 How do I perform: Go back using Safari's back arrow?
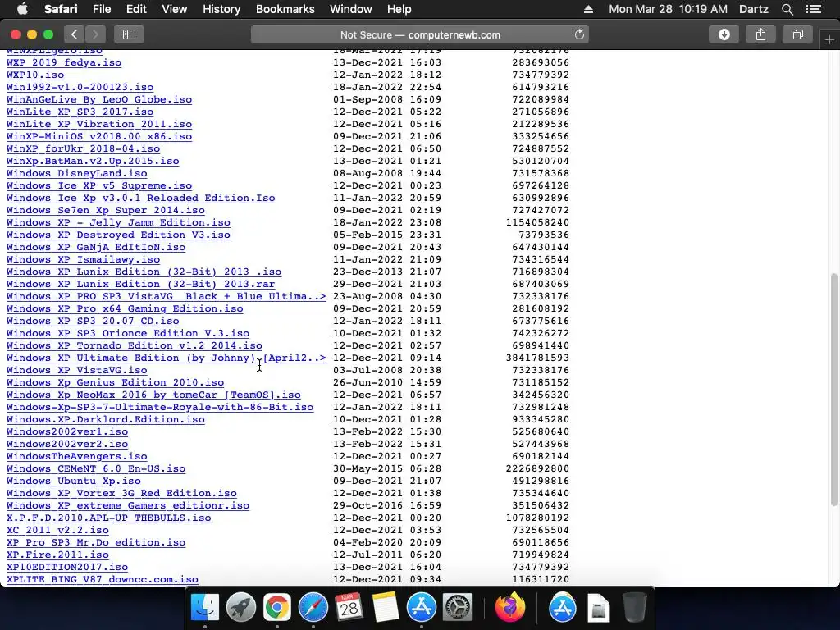tap(75, 34)
